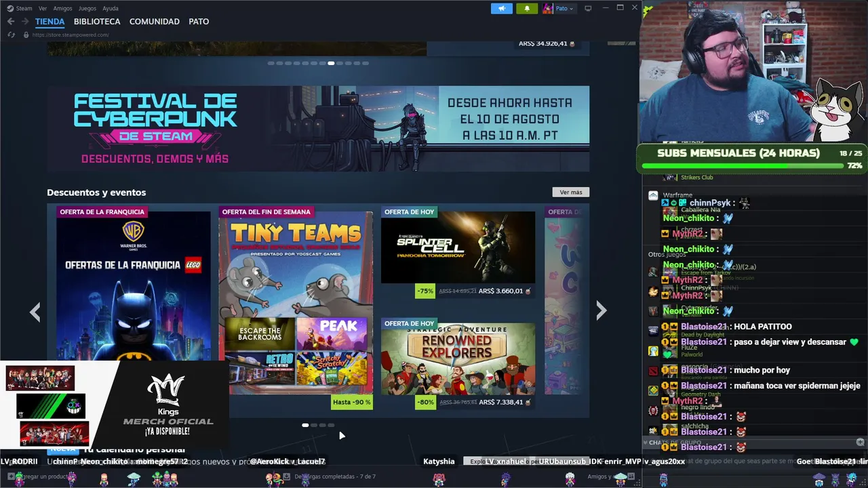The height and width of the screenshot is (488, 868).
Task: Switch to the BIBLIOTECA tab
Action: (97, 22)
